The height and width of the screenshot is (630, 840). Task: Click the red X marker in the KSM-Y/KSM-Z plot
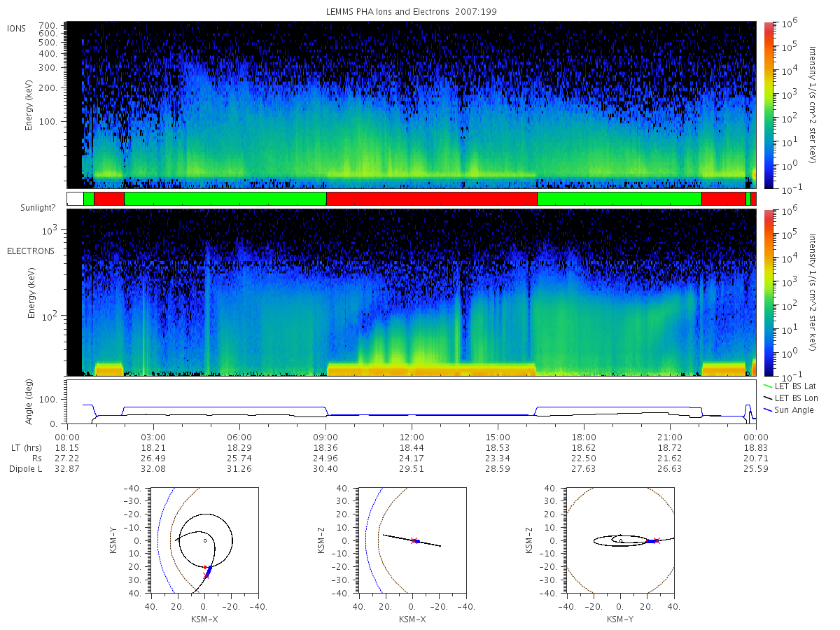tap(657, 540)
